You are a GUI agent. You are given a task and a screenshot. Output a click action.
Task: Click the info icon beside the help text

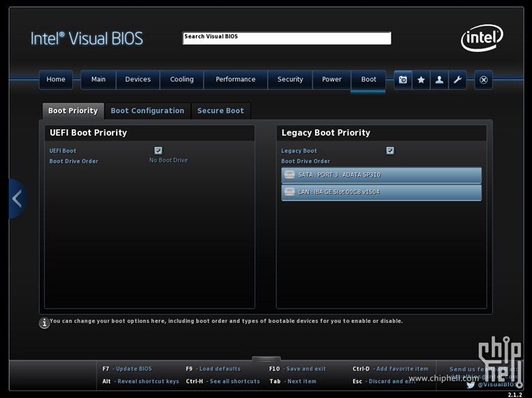[44, 323]
